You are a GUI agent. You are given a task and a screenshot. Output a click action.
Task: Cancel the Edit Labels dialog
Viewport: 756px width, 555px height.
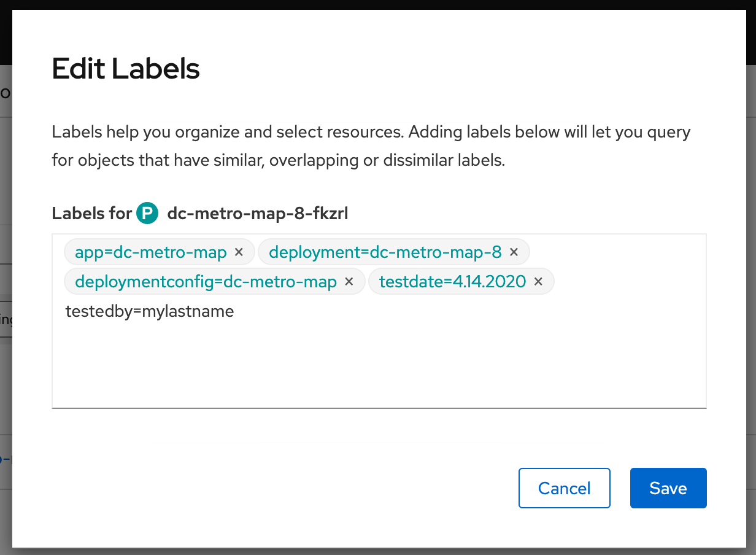[x=565, y=488]
